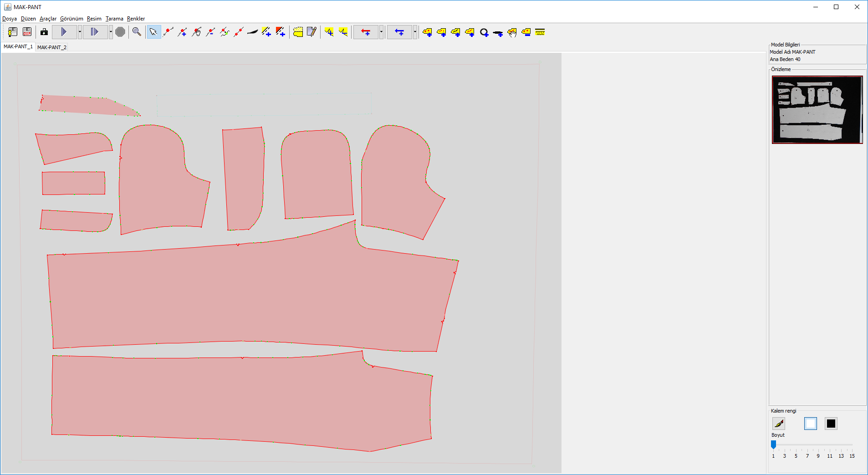Expand dropdown next to the step-forward button

pos(111,32)
